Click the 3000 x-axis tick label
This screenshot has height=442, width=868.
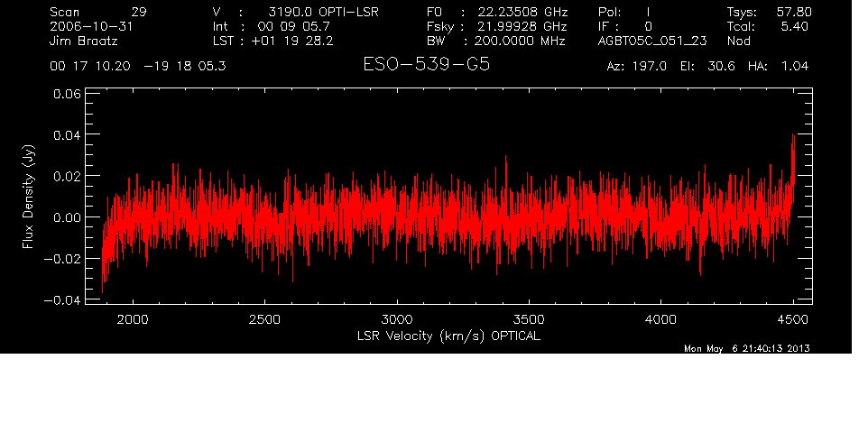pos(397,319)
